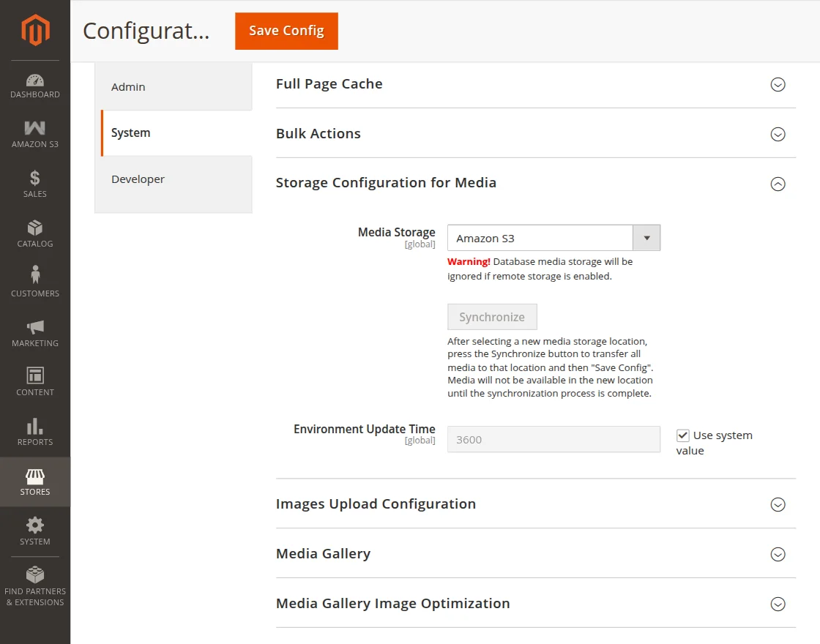Open the Amazon S3 sidebar icon
820x644 pixels.
pos(35,128)
